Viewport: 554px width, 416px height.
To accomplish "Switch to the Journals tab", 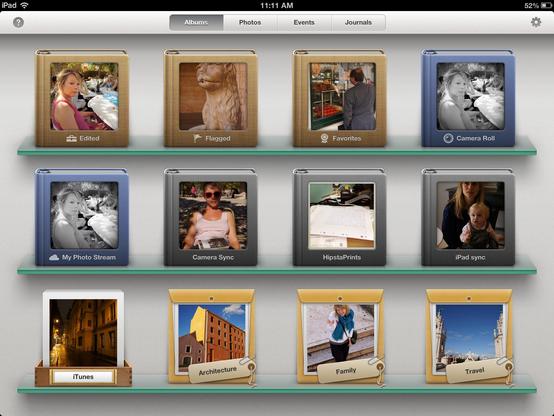I will pos(358,22).
